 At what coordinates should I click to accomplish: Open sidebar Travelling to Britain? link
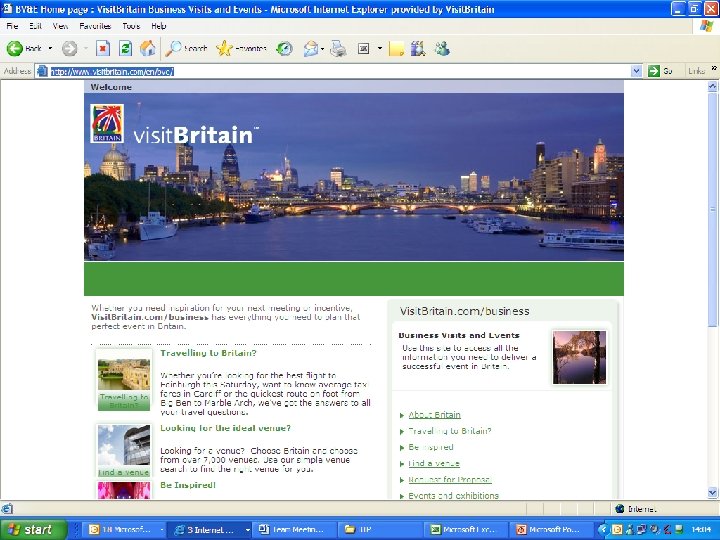[450, 431]
